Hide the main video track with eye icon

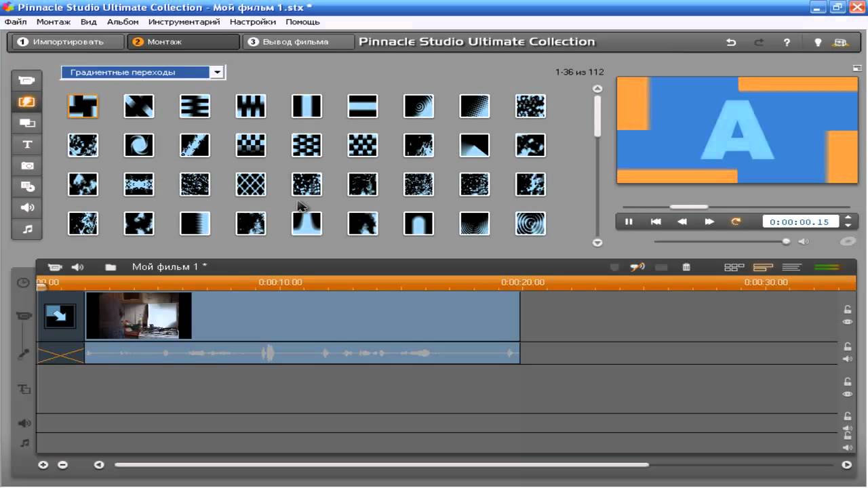848,322
